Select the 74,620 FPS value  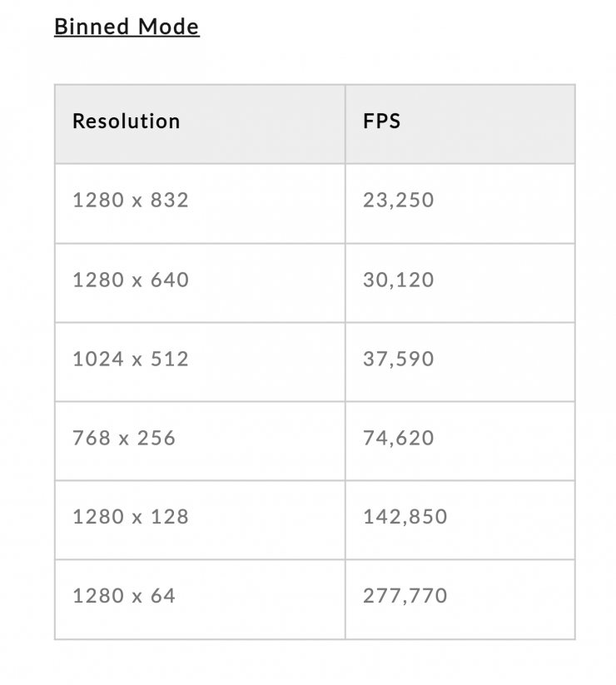click(x=398, y=438)
